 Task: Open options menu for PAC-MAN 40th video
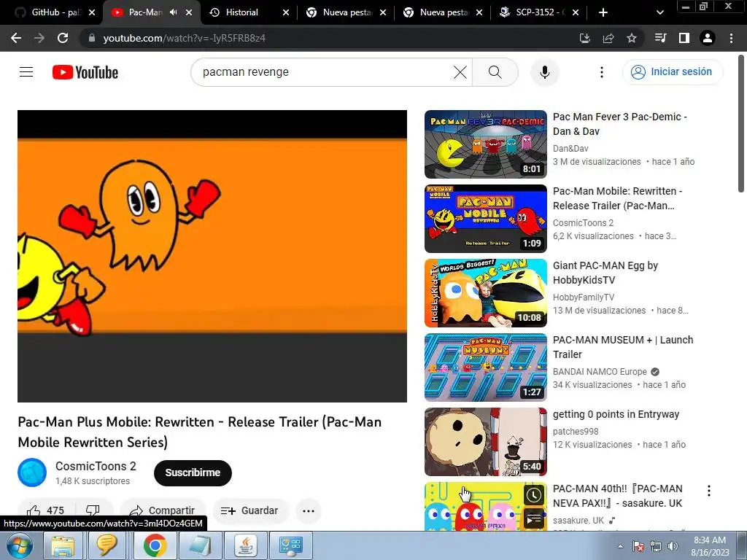click(x=709, y=491)
